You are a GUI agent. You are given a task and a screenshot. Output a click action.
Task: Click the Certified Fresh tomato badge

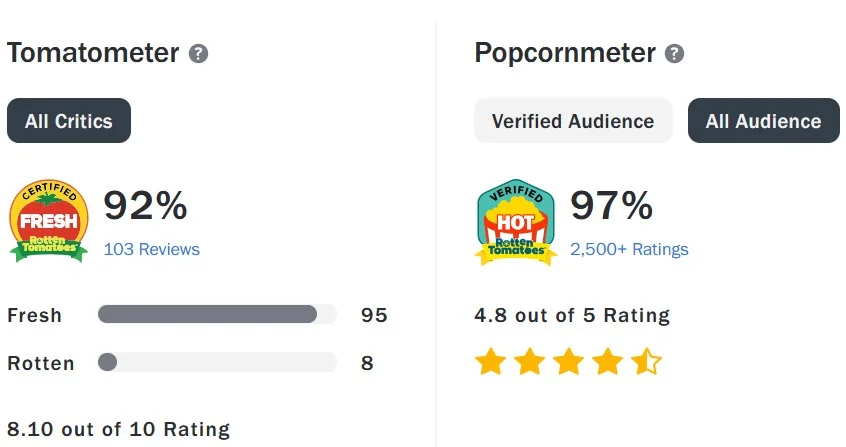(49, 221)
